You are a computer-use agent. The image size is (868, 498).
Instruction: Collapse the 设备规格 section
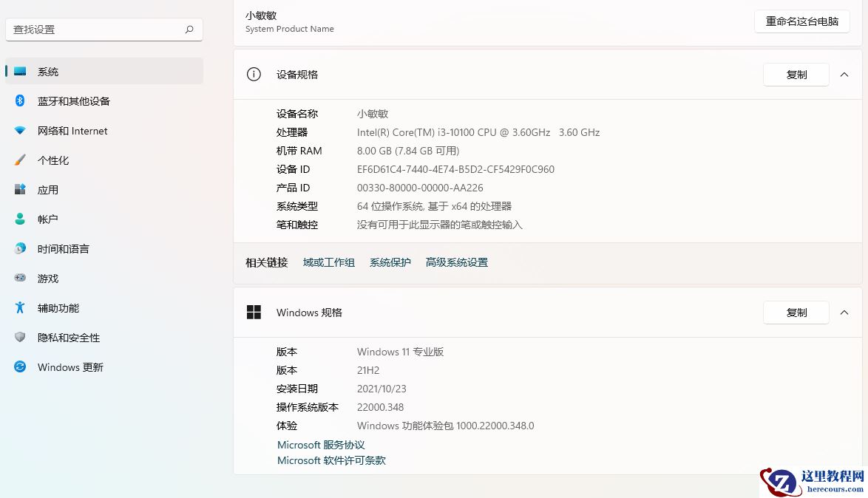point(844,75)
